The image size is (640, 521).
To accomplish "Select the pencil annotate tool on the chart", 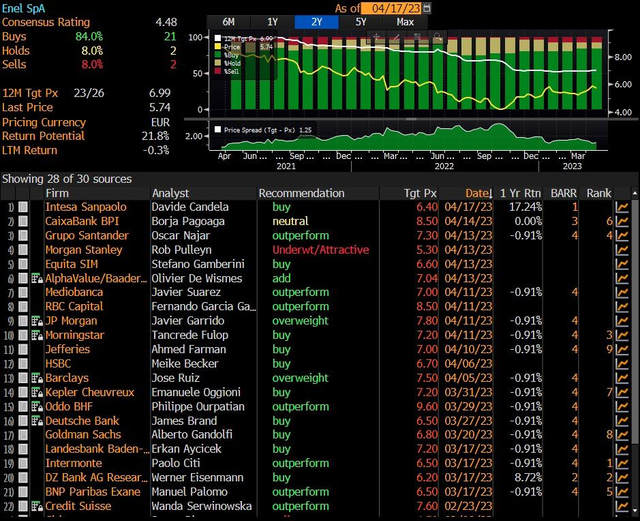I will (x=396, y=37).
